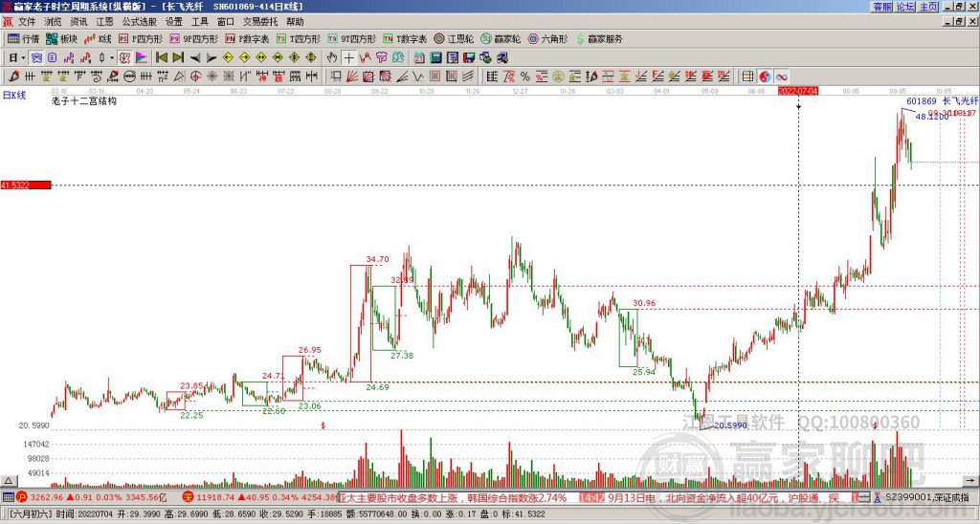Open the 工具 menu

pos(199,22)
